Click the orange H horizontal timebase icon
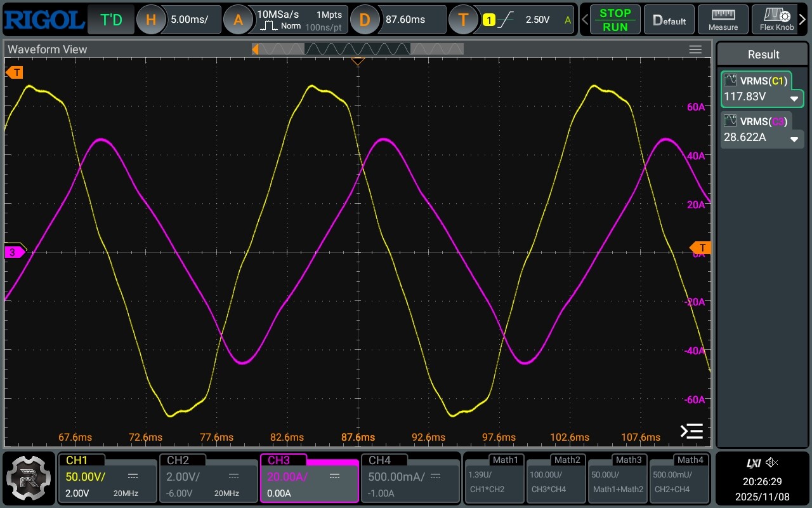 151,20
